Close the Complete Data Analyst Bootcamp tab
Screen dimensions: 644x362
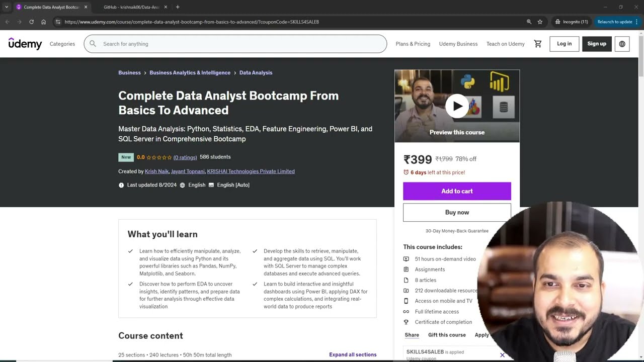click(x=86, y=7)
